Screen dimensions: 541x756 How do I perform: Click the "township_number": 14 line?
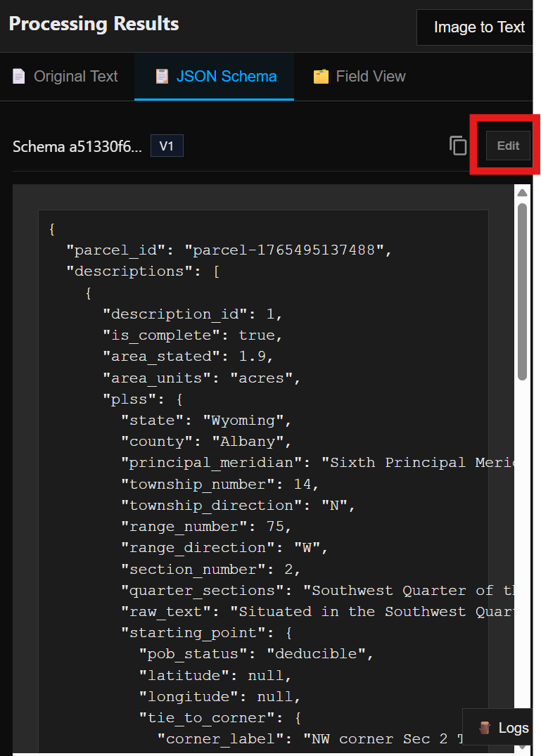(220, 484)
